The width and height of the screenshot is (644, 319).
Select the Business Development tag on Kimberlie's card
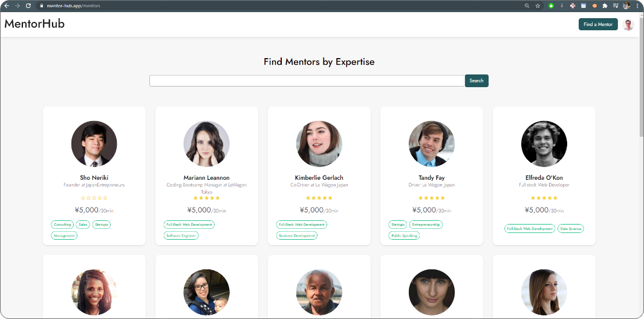point(296,235)
